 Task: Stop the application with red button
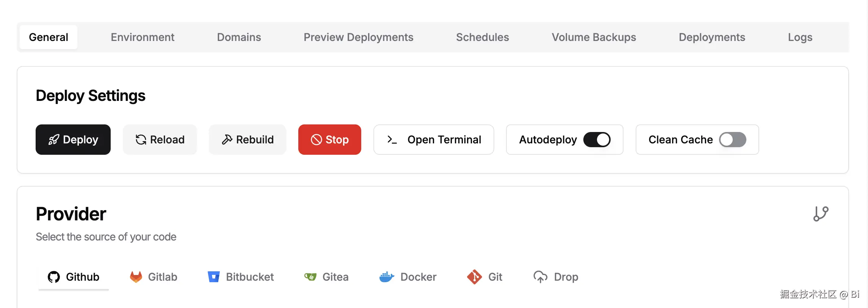click(x=329, y=140)
